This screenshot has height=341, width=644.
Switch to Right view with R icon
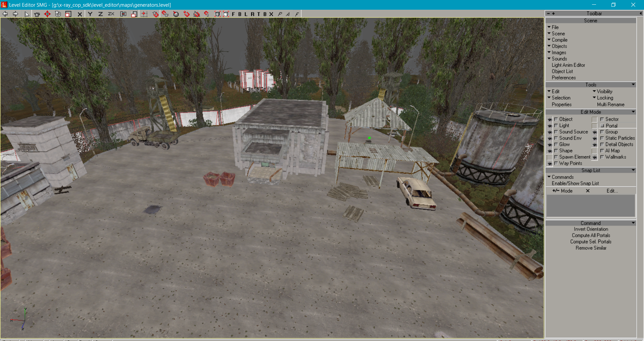click(252, 14)
